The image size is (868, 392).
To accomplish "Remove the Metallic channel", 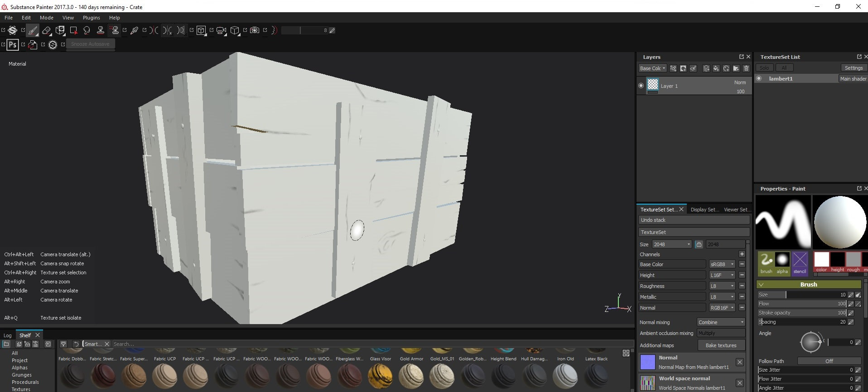I will [742, 296].
